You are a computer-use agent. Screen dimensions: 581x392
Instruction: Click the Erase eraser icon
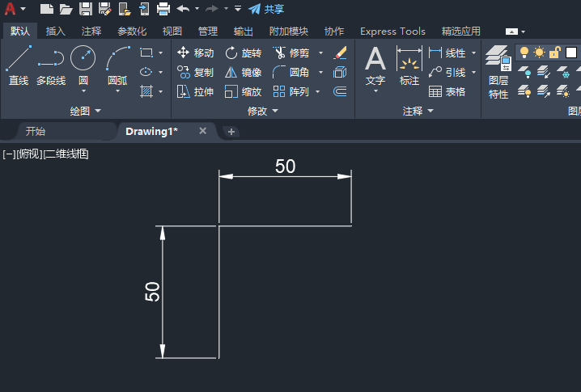tap(340, 53)
